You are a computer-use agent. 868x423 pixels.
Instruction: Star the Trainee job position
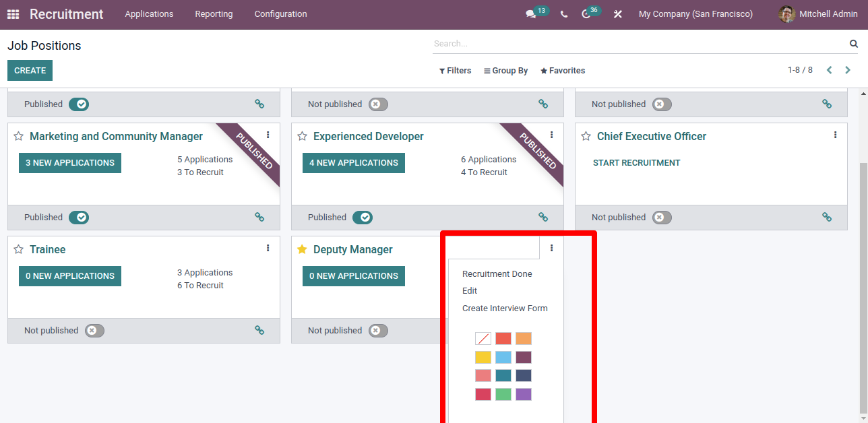tap(19, 250)
